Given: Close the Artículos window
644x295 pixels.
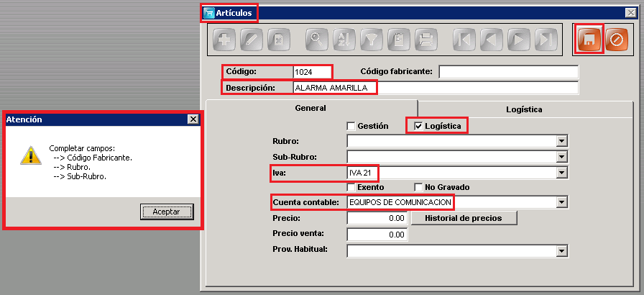Looking at the screenshot, I should (631, 13).
